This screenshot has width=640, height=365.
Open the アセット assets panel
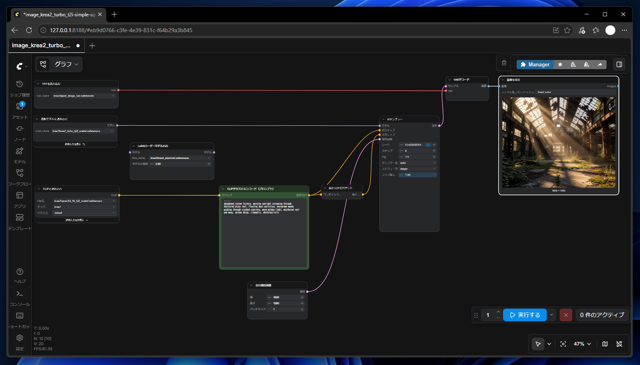click(20, 110)
